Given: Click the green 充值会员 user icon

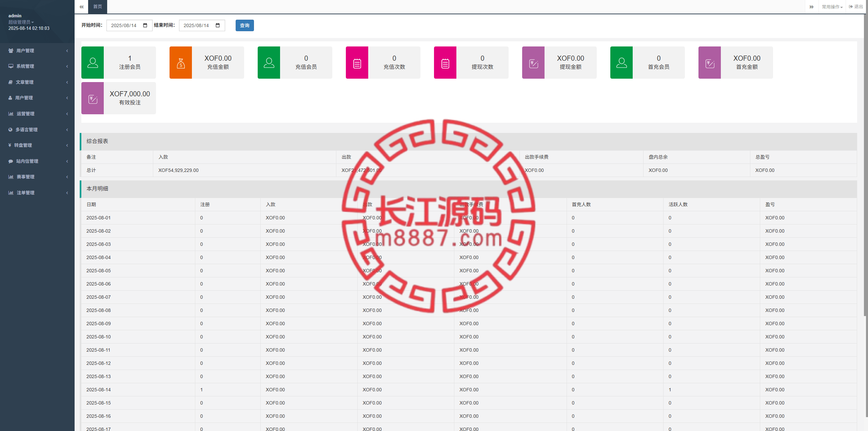Looking at the screenshot, I should click(269, 63).
